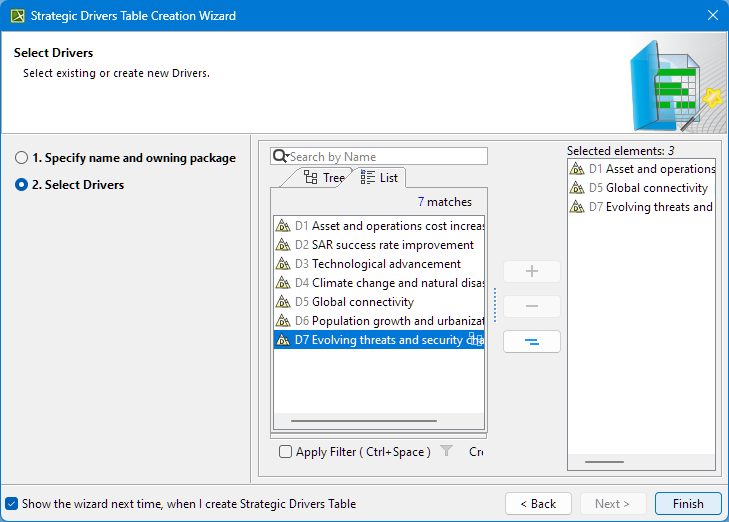Click the D1 driver icon in the list
The height and width of the screenshot is (522, 729).
point(283,226)
